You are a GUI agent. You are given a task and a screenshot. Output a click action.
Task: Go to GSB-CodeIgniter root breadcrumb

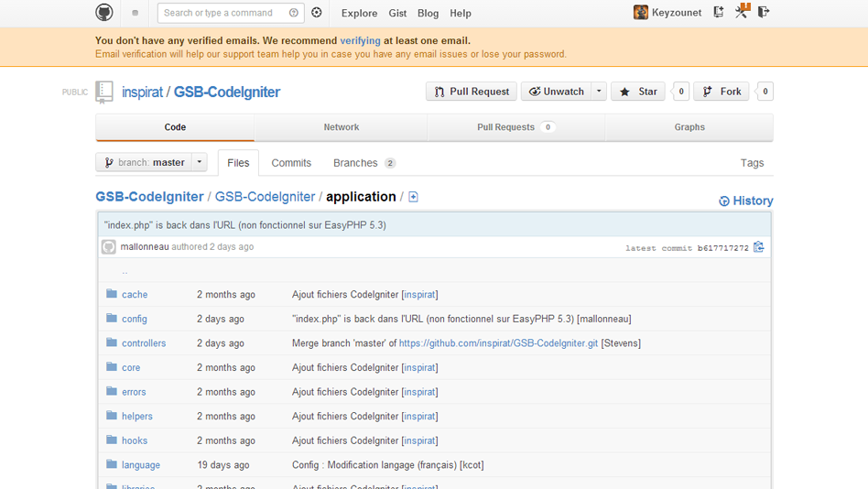pos(149,197)
